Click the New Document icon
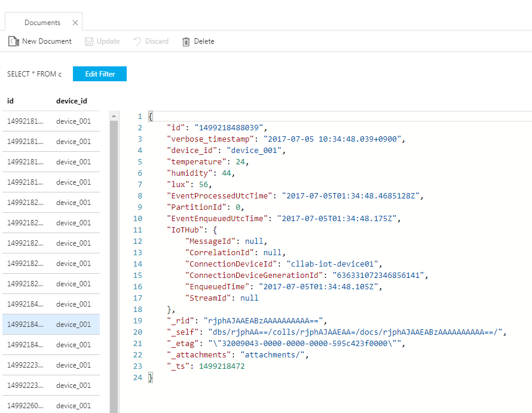532x413 pixels. (13, 41)
